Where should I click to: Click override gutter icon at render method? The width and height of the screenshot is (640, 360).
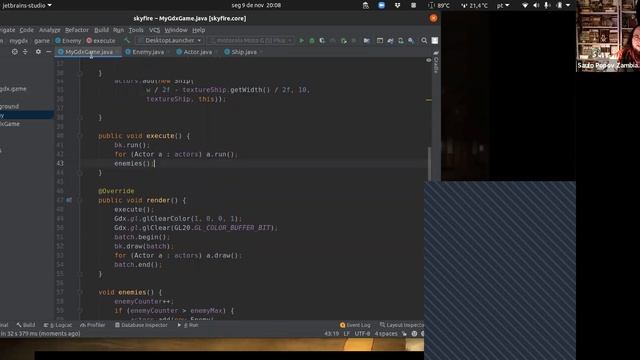[x=69, y=200]
